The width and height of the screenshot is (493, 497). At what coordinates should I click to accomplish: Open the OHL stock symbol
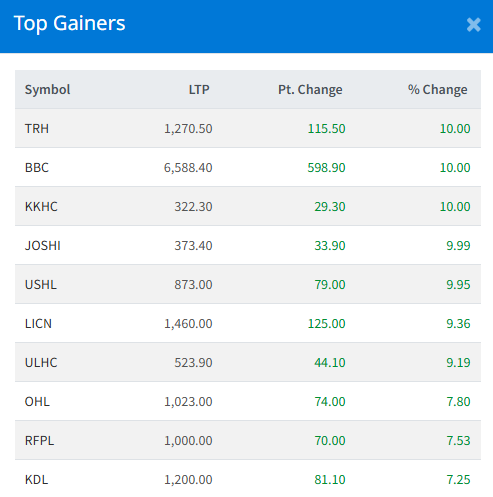(x=37, y=402)
